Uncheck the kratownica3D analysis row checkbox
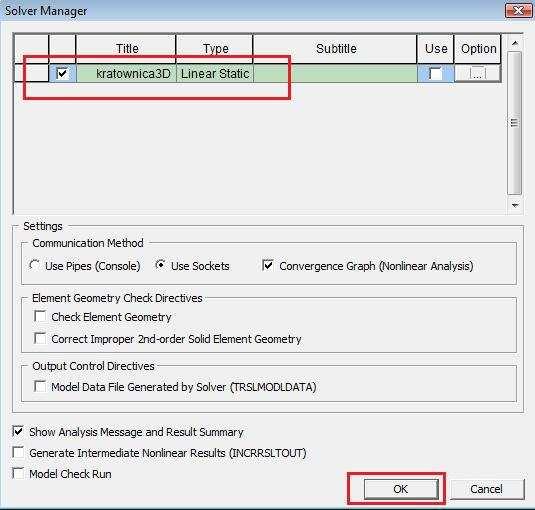The height and width of the screenshot is (510, 535). click(x=62, y=73)
